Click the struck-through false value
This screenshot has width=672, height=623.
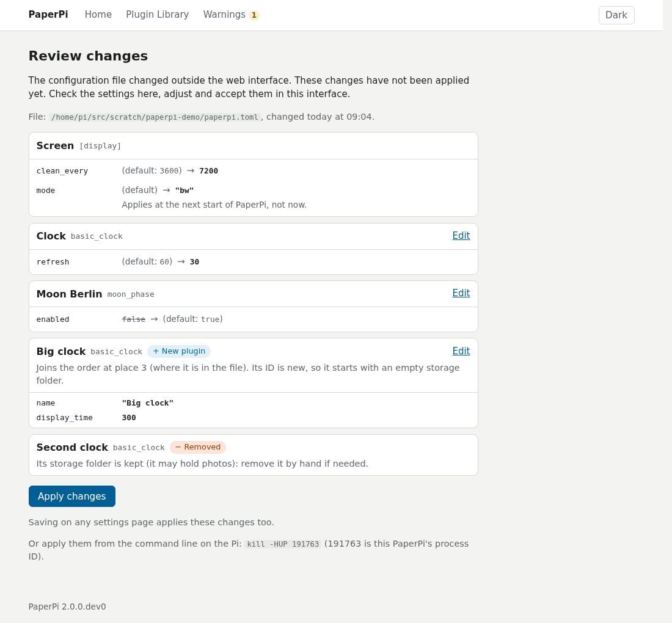[x=133, y=319]
